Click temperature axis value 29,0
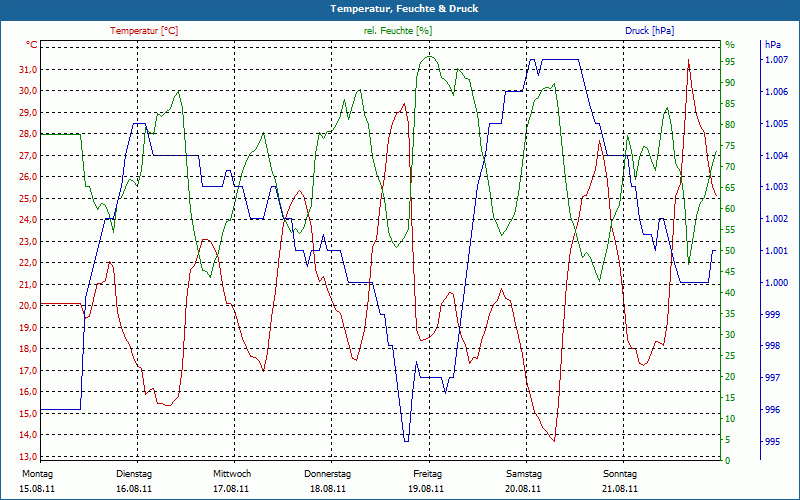Image resolution: width=800 pixels, height=500 pixels. [x=28, y=112]
